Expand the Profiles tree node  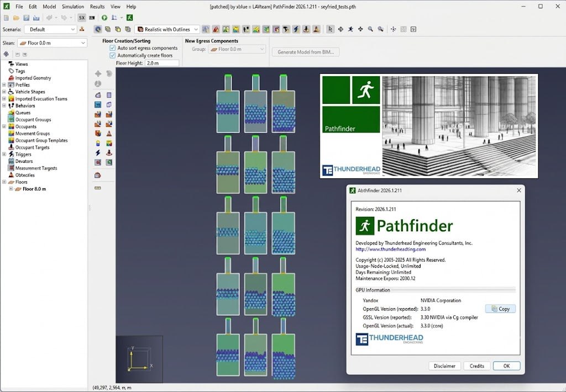(x=4, y=84)
